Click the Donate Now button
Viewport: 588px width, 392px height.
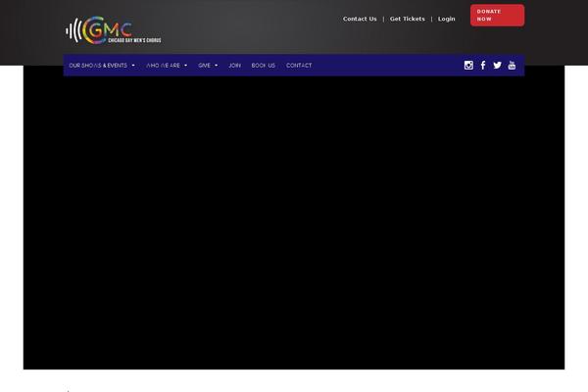pyautogui.click(x=497, y=16)
